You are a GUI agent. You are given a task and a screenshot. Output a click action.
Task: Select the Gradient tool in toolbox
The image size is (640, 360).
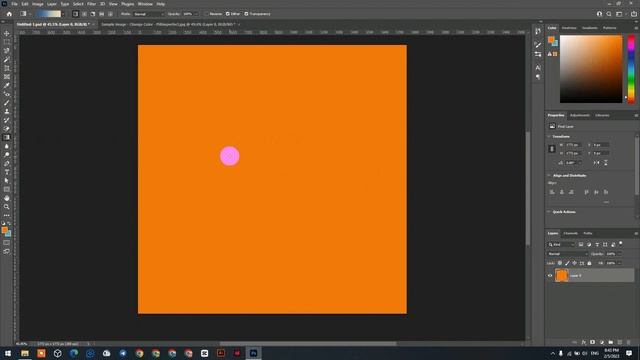click(x=7, y=138)
